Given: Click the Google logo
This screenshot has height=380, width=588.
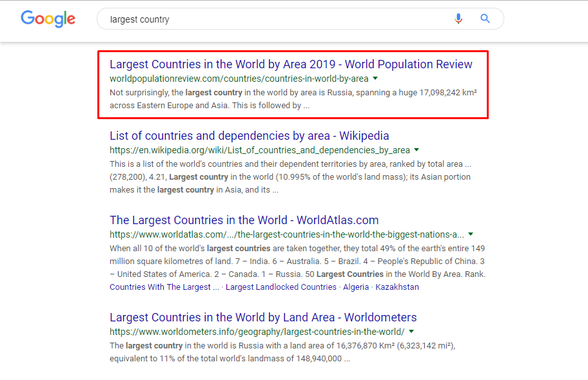Looking at the screenshot, I should click(x=48, y=19).
